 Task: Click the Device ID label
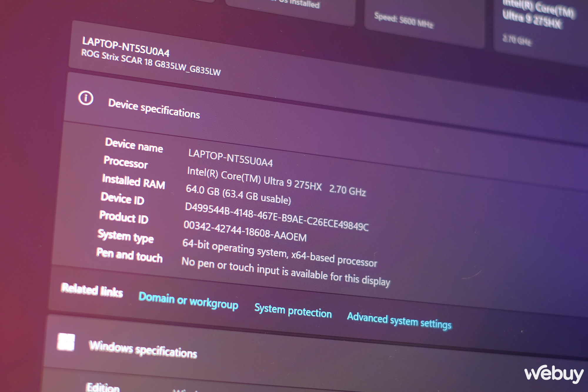123,198
